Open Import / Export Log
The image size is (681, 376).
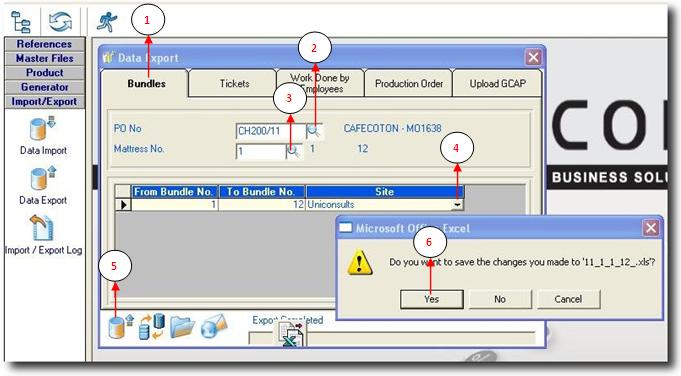click(43, 234)
